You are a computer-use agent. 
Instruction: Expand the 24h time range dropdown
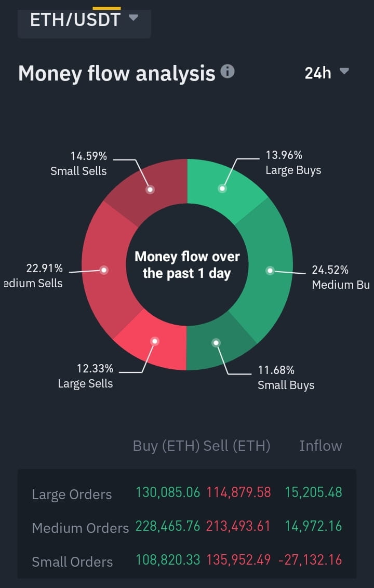click(x=326, y=73)
